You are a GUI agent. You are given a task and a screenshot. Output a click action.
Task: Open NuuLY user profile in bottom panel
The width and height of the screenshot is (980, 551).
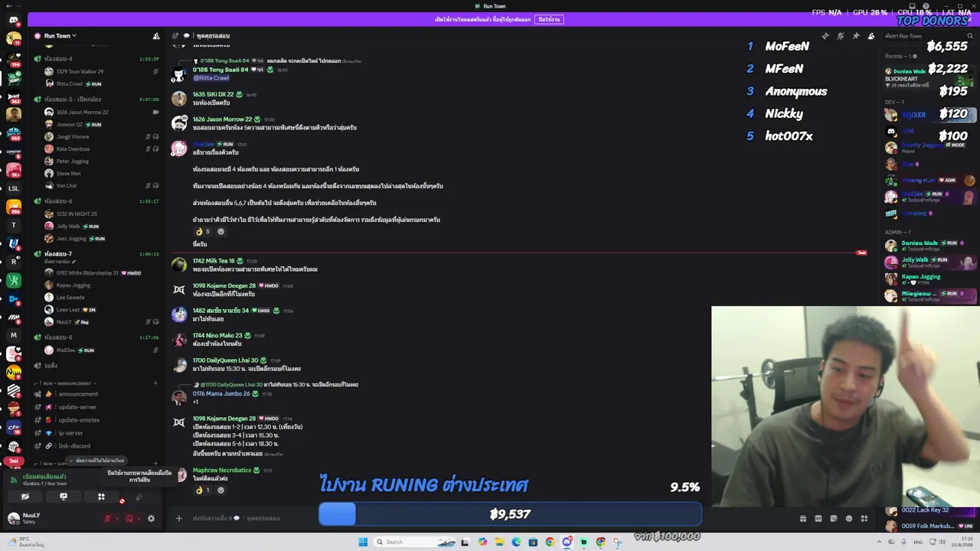[x=31, y=518]
